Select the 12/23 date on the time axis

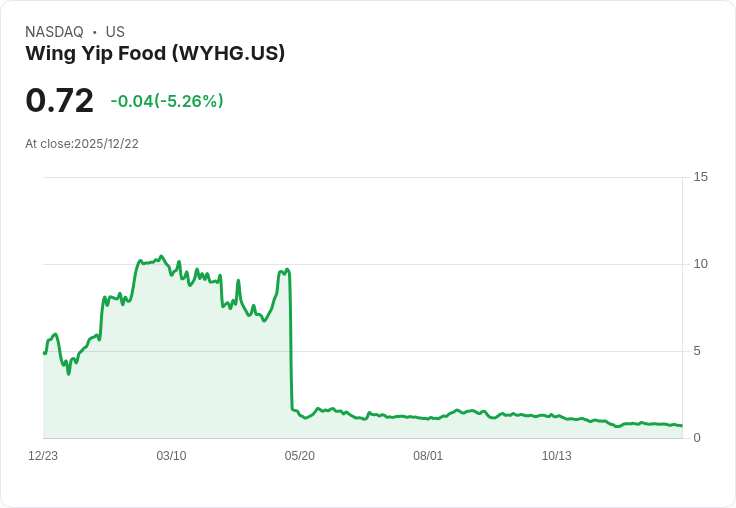click(43, 456)
